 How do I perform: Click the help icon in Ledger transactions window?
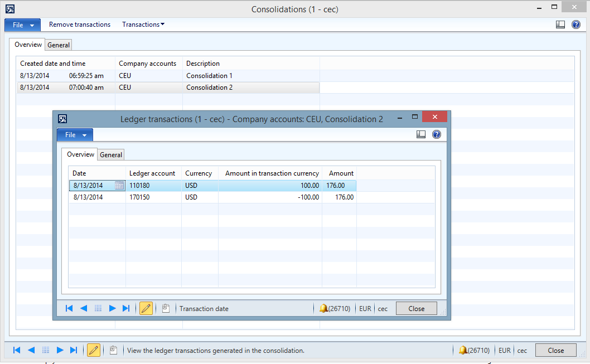(x=437, y=134)
